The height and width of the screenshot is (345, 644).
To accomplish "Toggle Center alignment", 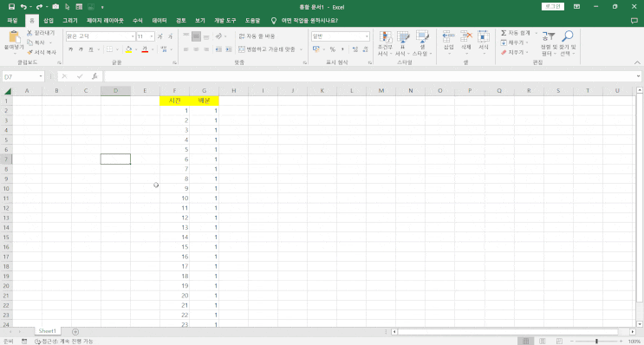I will pyautogui.click(x=197, y=49).
